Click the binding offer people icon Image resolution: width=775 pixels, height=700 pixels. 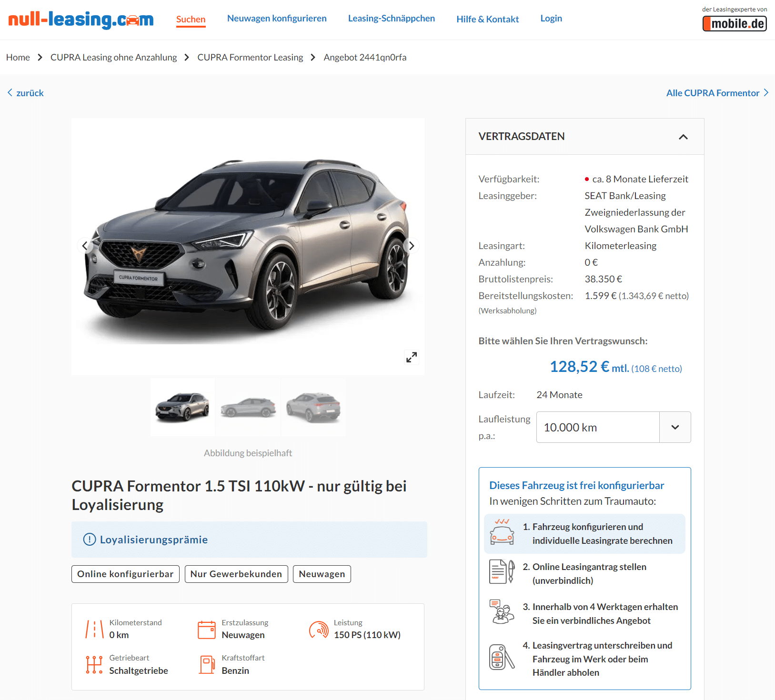click(x=502, y=611)
